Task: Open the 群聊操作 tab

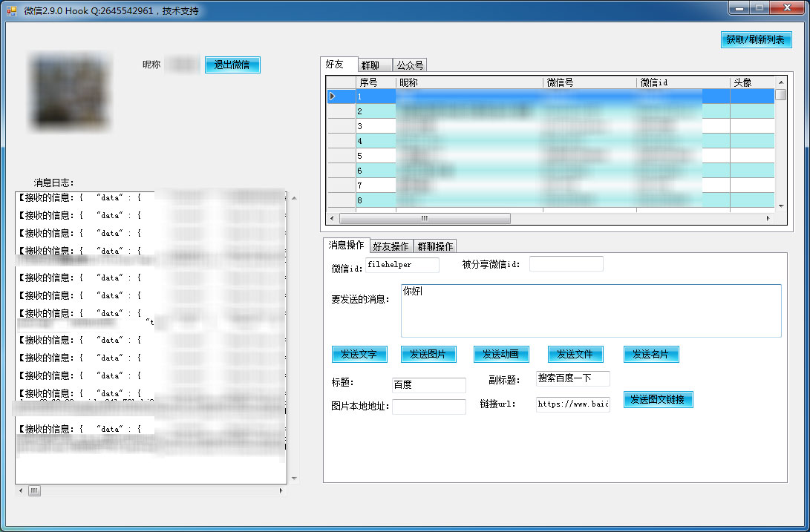Action: coord(436,246)
